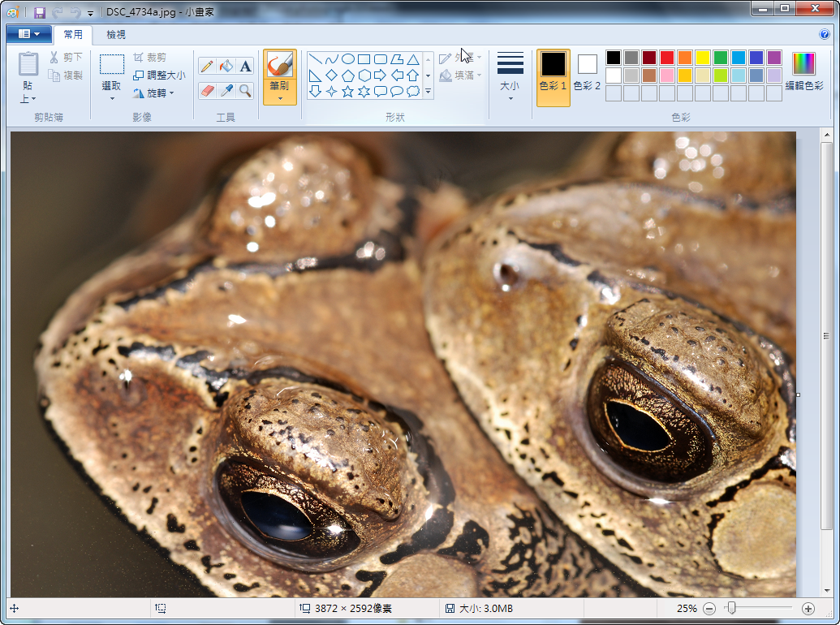Select the Fill with color bucket tool
Screen dimensions: 840x625
point(226,66)
